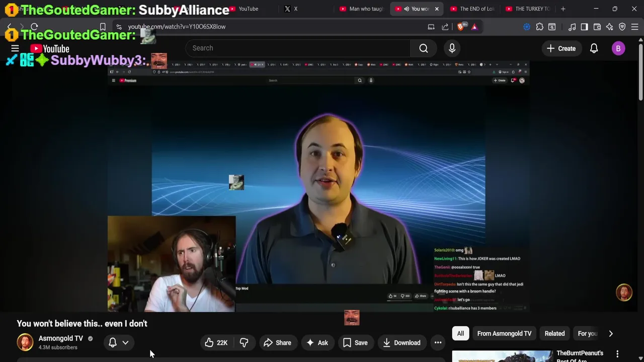Open the YouTube guide hamburger menu
The width and height of the screenshot is (644, 362).
(x=15, y=48)
